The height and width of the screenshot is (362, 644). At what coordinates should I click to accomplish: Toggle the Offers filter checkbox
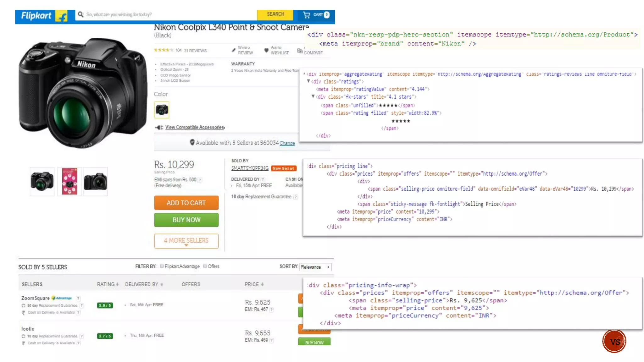[x=205, y=266]
